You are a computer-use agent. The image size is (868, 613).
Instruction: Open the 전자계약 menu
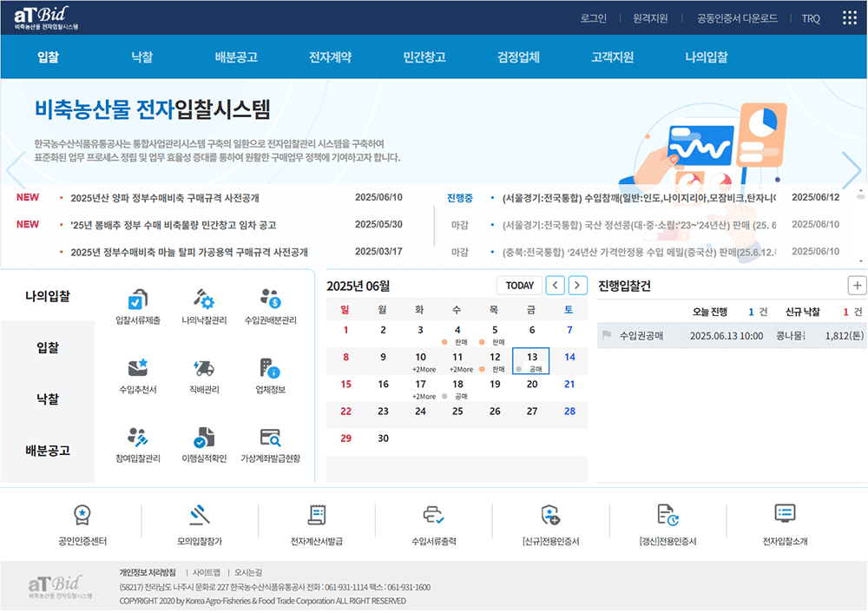tap(331, 57)
